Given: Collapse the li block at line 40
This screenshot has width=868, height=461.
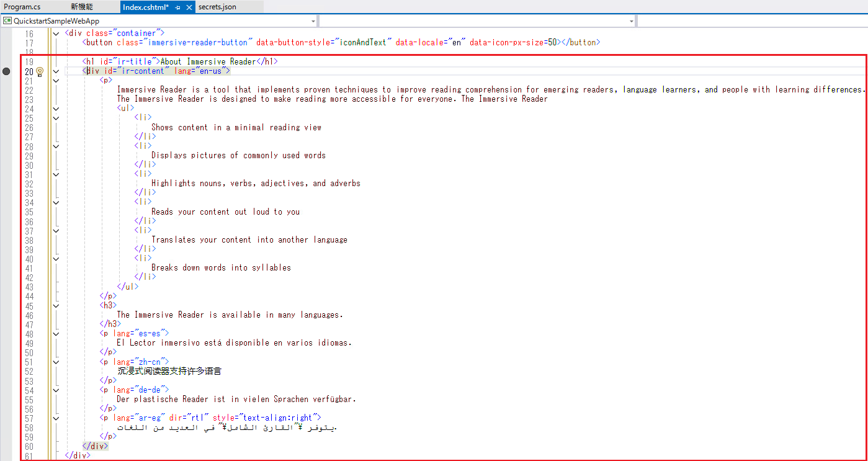Looking at the screenshot, I should [56, 259].
